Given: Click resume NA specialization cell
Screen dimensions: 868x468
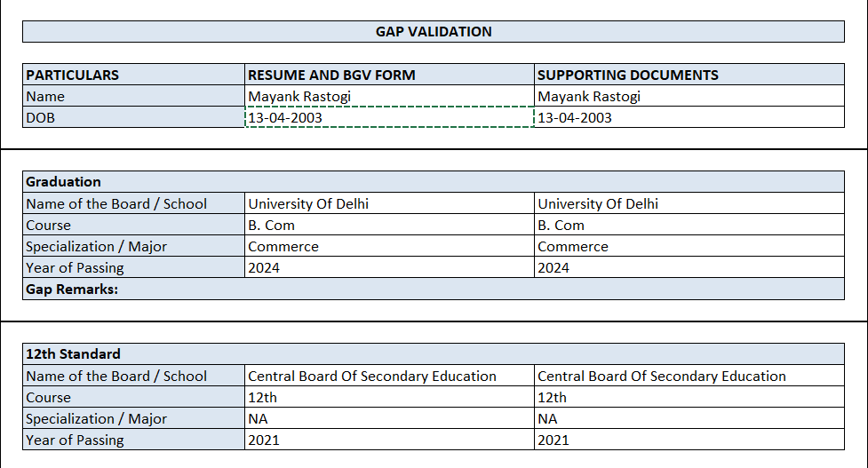Looking at the screenshot, I should (x=389, y=418).
